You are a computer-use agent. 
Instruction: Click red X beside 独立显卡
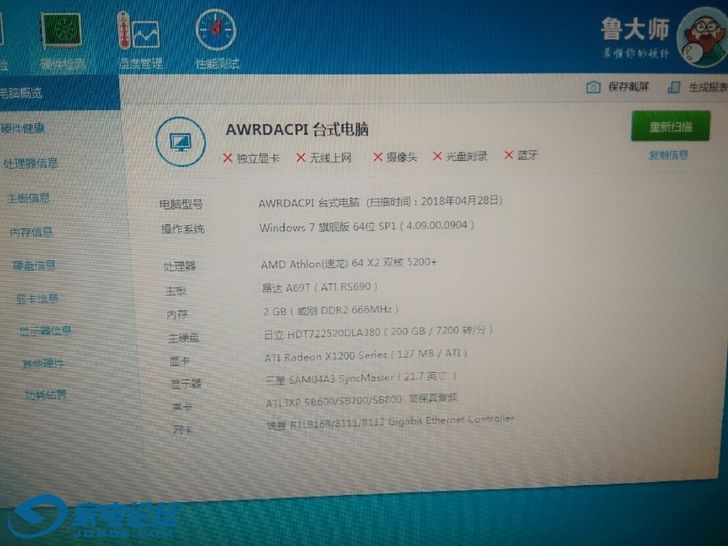point(228,158)
